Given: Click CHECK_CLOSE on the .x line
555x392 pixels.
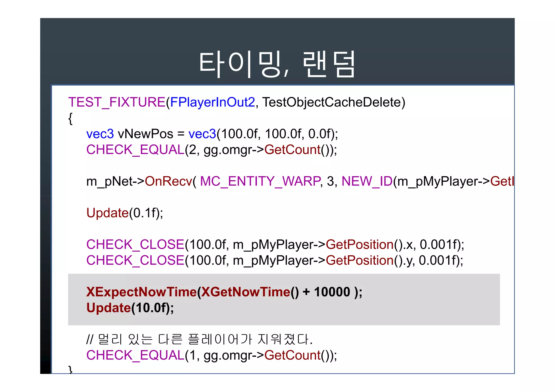Looking at the screenshot, I should [x=135, y=245].
